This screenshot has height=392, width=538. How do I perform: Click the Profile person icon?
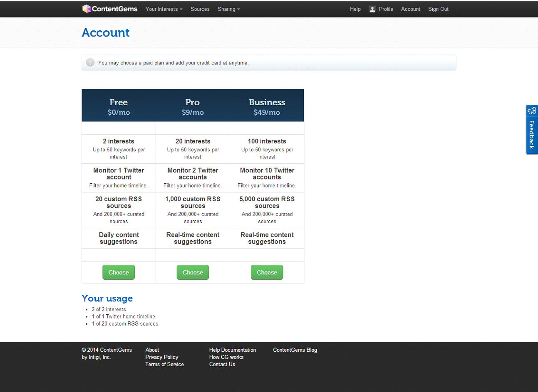372,9
